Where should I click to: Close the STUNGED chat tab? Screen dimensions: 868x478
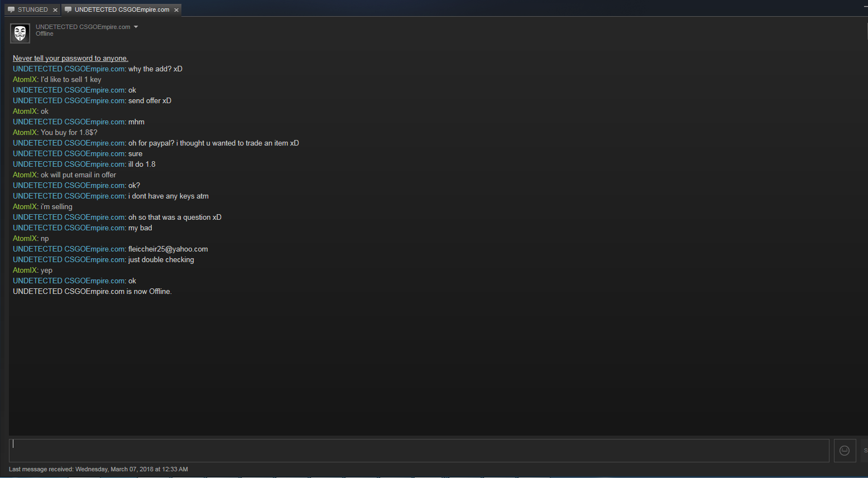(55, 10)
